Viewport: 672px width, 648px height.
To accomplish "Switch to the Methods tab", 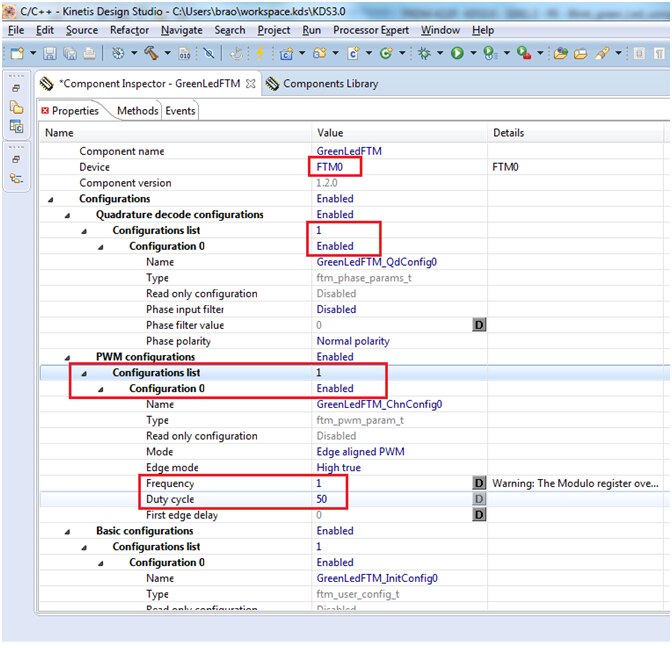I will [x=137, y=111].
